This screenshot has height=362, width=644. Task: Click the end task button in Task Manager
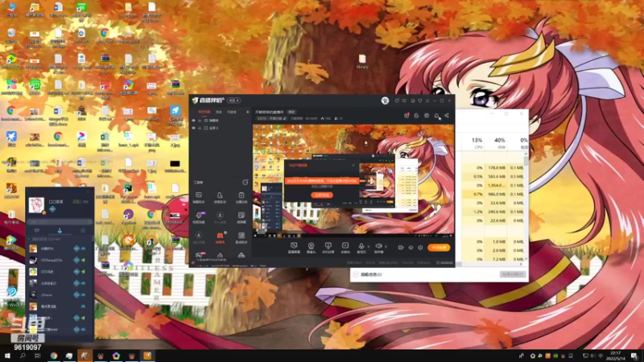click(513, 274)
